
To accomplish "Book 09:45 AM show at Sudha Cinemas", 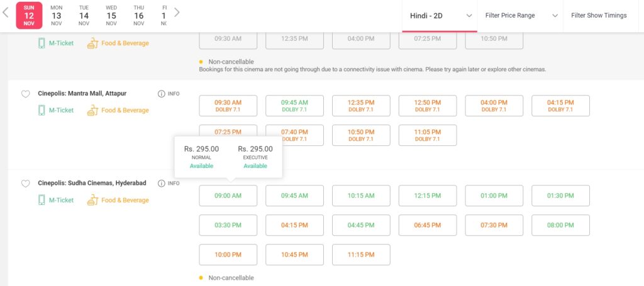I will (294, 195).
